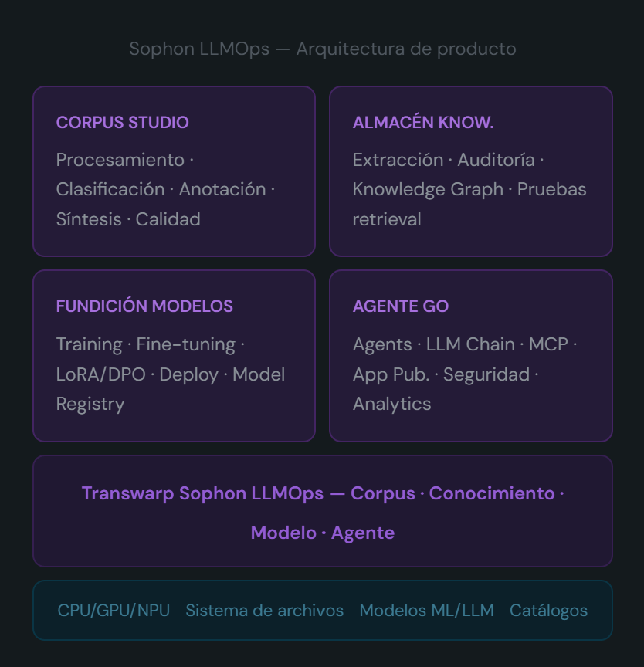Click the 'Knowledge Graph' text
The image size is (644, 667).
[428, 189]
